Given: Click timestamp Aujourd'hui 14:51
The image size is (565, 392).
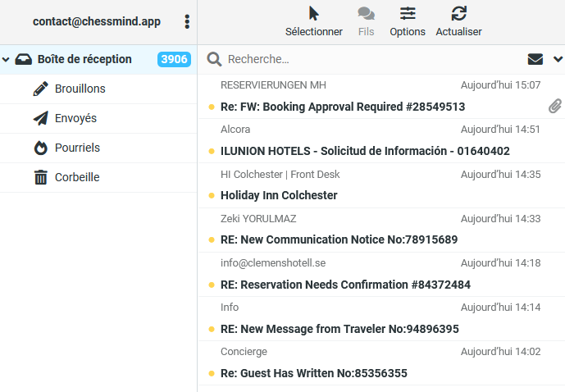Looking at the screenshot, I should 501,130.
